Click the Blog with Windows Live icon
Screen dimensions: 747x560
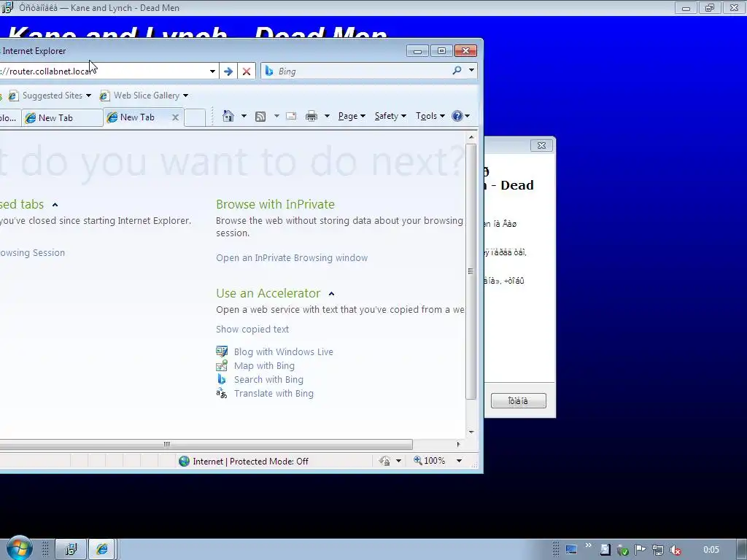[x=222, y=351]
